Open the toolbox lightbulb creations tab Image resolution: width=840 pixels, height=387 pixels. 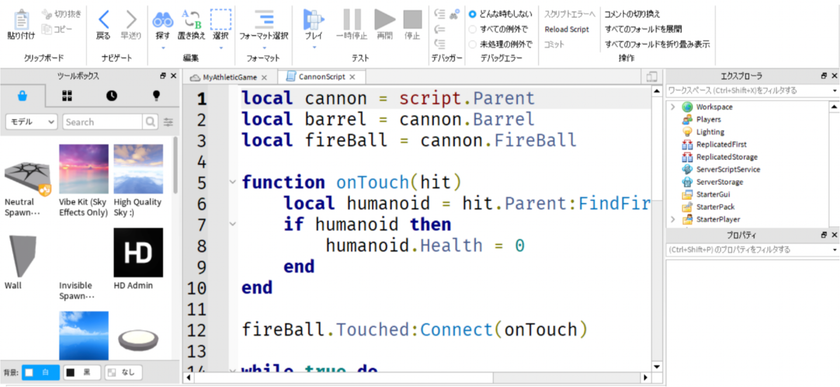(156, 95)
